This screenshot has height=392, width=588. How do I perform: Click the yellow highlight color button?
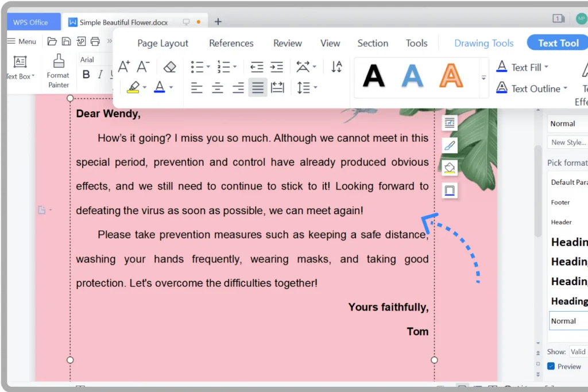click(x=133, y=88)
